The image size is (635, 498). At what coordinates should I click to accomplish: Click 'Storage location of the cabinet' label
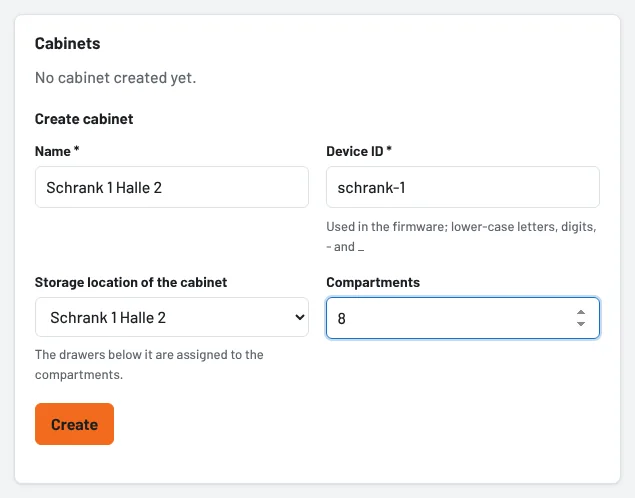131,282
